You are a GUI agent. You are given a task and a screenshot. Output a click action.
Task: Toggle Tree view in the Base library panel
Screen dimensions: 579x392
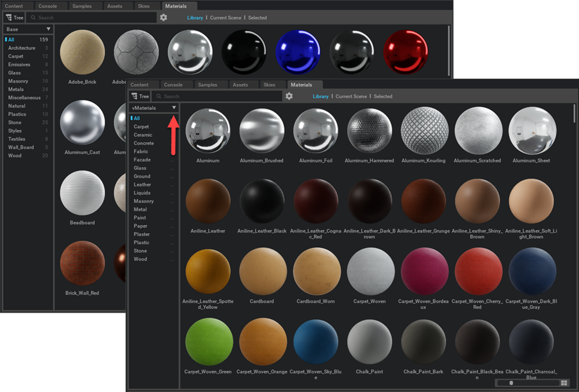click(15, 17)
